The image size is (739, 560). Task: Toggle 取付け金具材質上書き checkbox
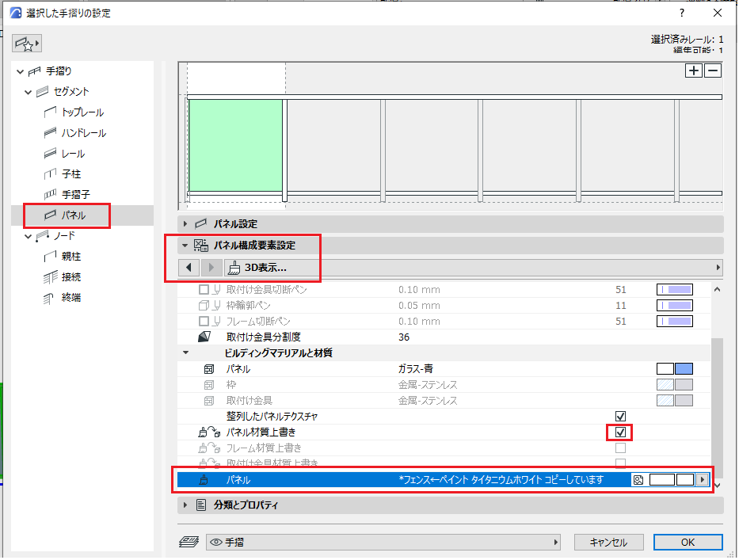(620, 463)
